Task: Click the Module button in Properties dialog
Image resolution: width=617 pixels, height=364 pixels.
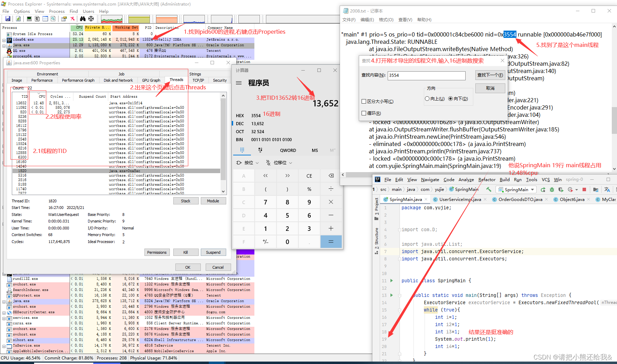Action: tap(213, 201)
